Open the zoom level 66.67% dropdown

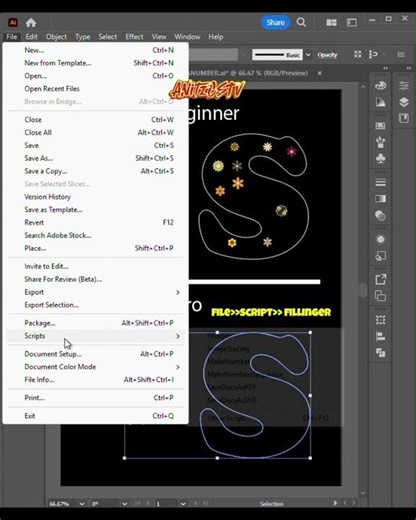coord(82,504)
